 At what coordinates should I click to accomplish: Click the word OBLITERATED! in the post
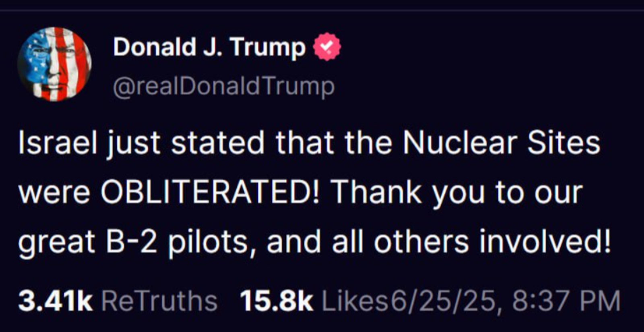click(x=210, y=192)
